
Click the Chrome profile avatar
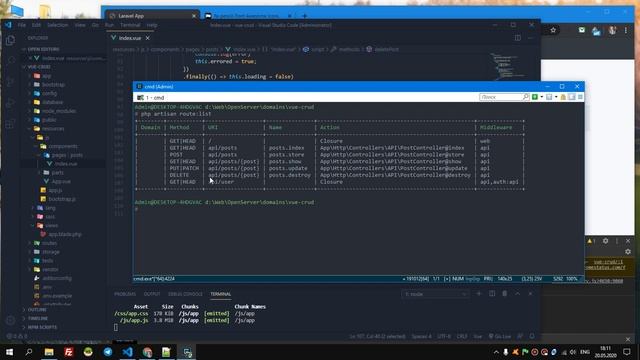tap(612, 30)
